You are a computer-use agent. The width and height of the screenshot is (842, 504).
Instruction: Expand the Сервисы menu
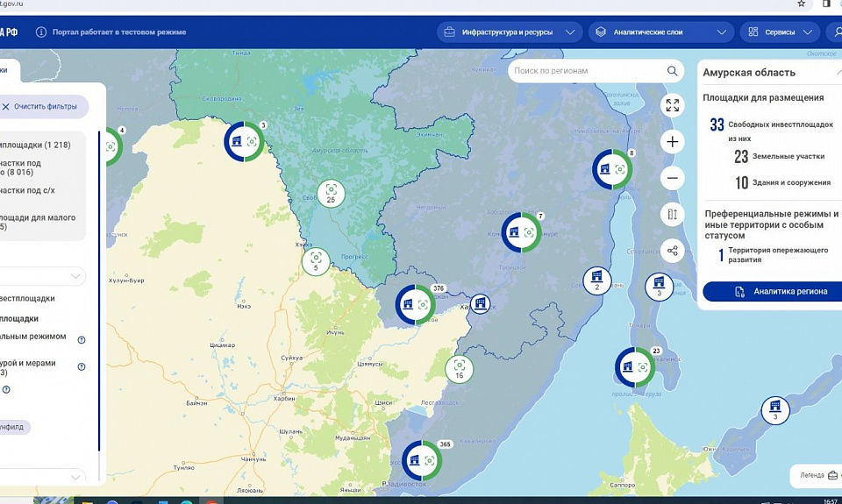pyautogui.click(x=779, y=32)
